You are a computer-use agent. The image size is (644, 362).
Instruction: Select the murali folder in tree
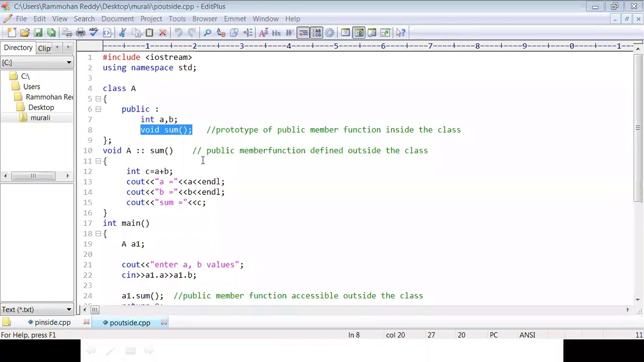pos(40,118)
